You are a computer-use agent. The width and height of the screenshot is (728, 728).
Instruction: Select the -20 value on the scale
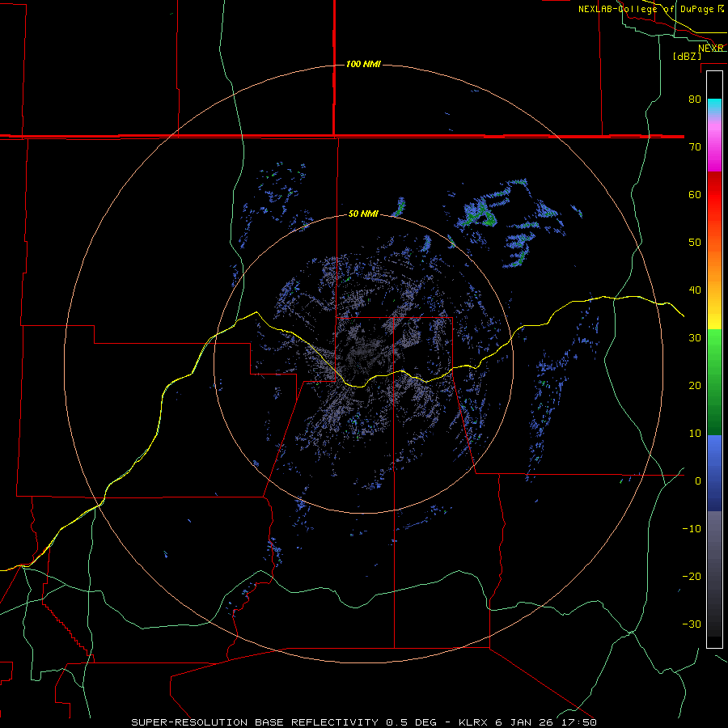point(692,577)
